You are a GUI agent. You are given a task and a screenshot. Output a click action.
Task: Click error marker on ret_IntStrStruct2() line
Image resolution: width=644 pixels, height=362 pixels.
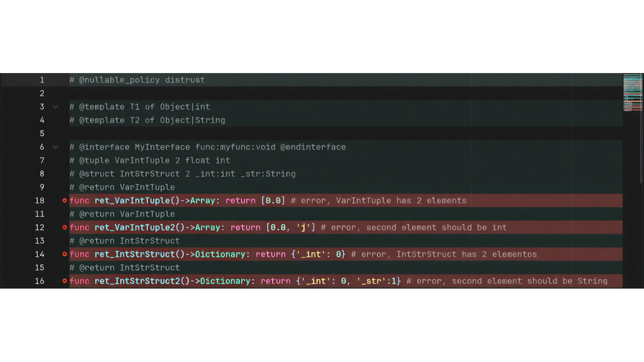tap(65, 281)
